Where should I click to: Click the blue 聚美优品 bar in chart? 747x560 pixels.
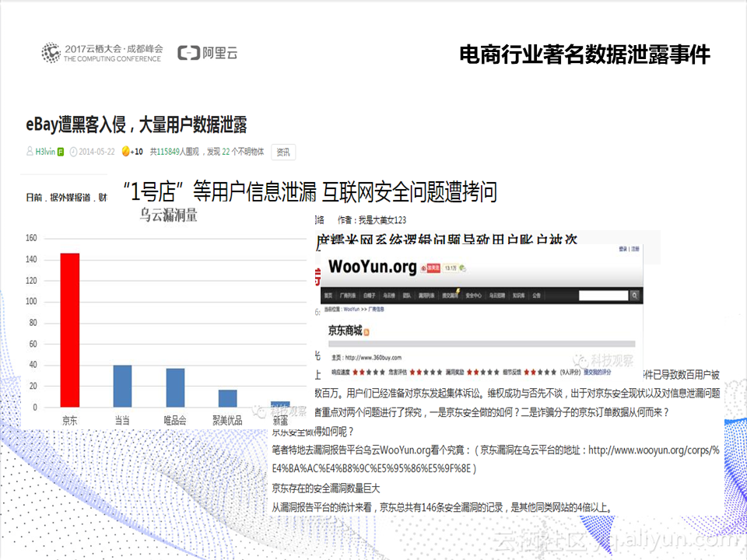tap(228, 398)
